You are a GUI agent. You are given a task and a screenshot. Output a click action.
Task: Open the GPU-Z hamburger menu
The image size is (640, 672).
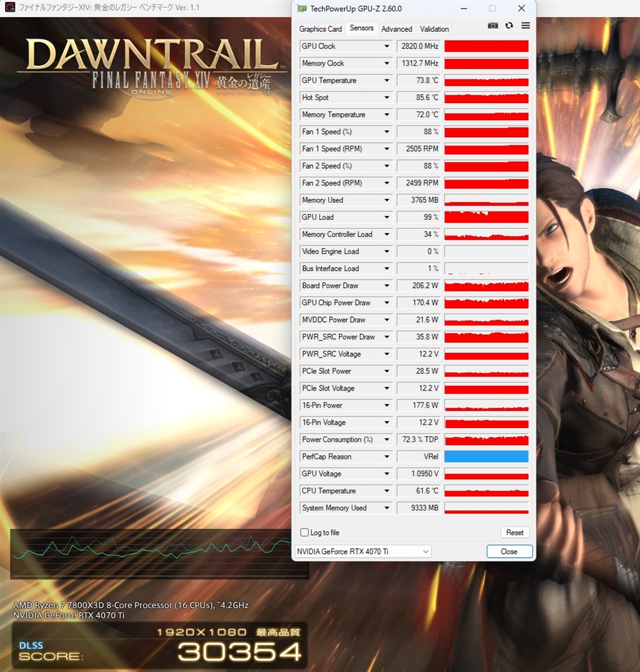coord(526,26)
